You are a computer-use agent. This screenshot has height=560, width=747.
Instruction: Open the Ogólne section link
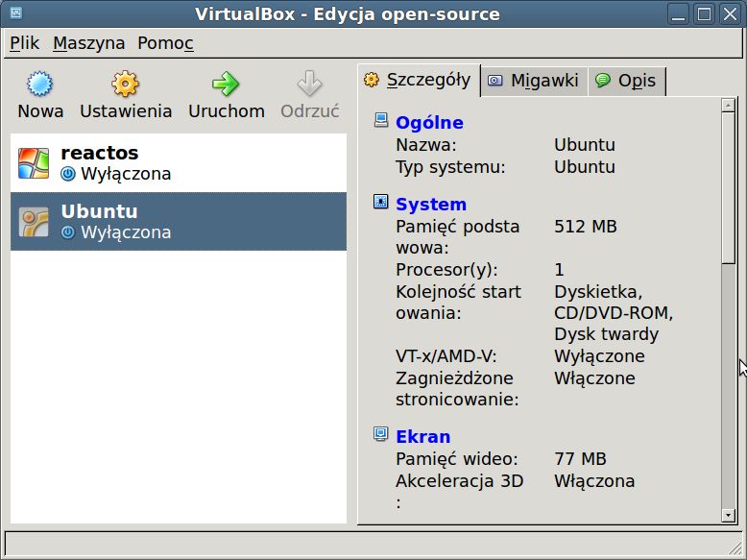(x=429, y=123)
